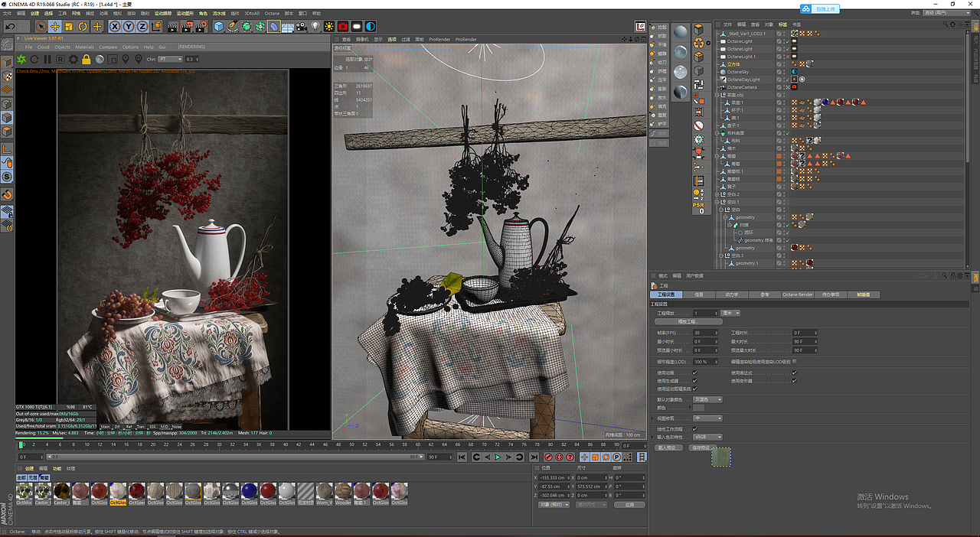The image size is (980, 537).
Task: Toggle the Linear Workflow checkbox
Action: tap(694, 428)
